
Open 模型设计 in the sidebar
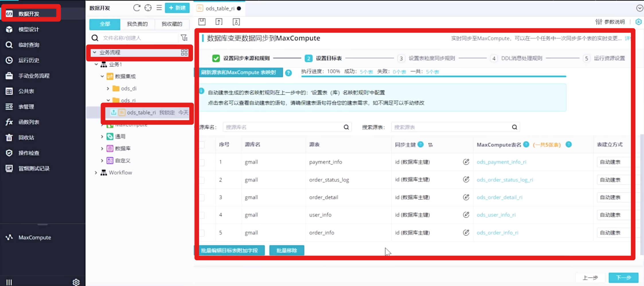29,29
